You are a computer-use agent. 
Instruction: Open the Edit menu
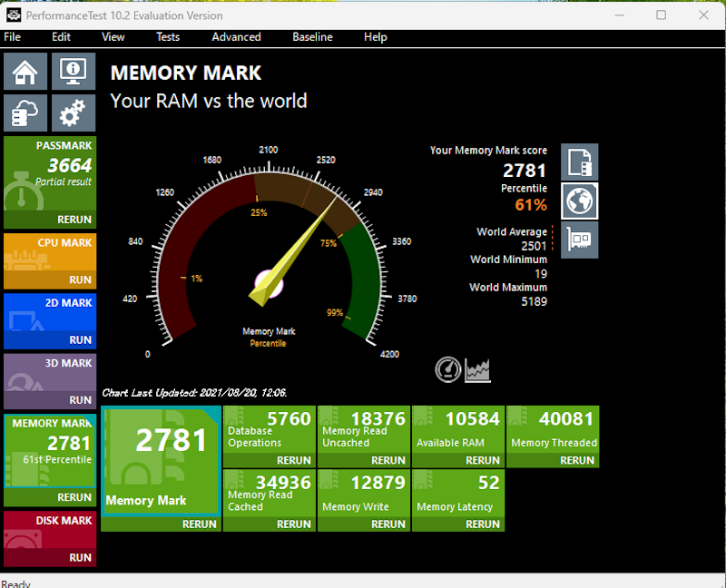point(61,37)
